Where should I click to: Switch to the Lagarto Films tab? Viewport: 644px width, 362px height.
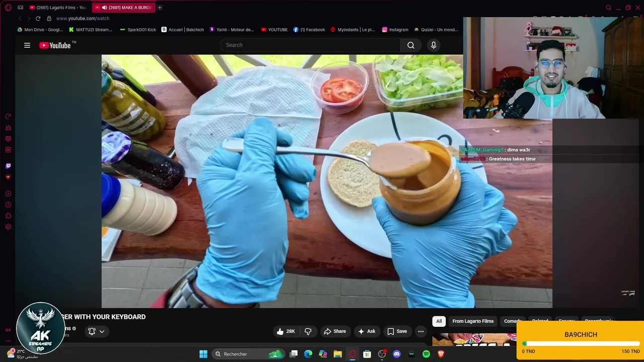click(x=58, y=8)
